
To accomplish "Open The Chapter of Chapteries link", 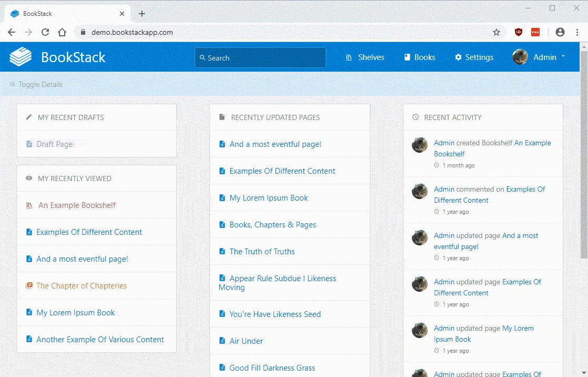I will (82, 286).
